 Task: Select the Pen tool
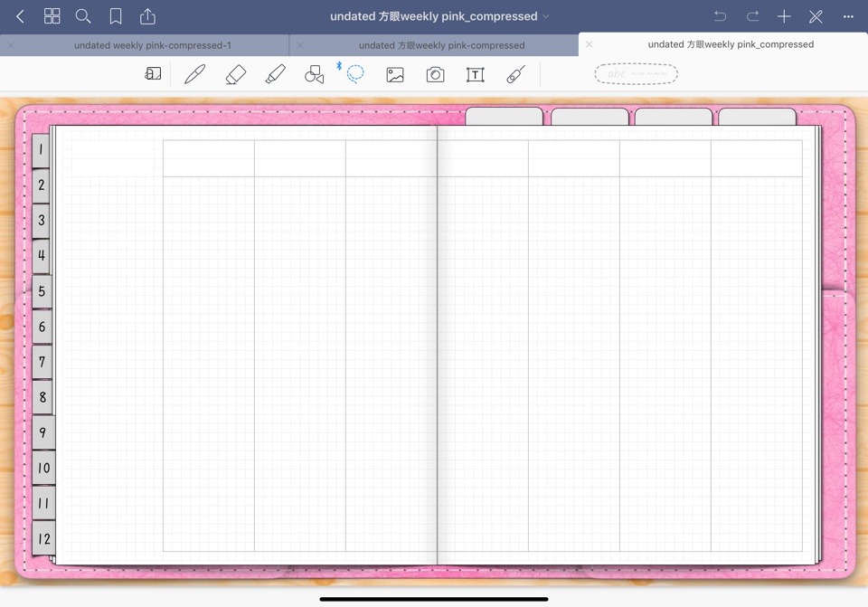pyautogui.click(x=194, y=73)
